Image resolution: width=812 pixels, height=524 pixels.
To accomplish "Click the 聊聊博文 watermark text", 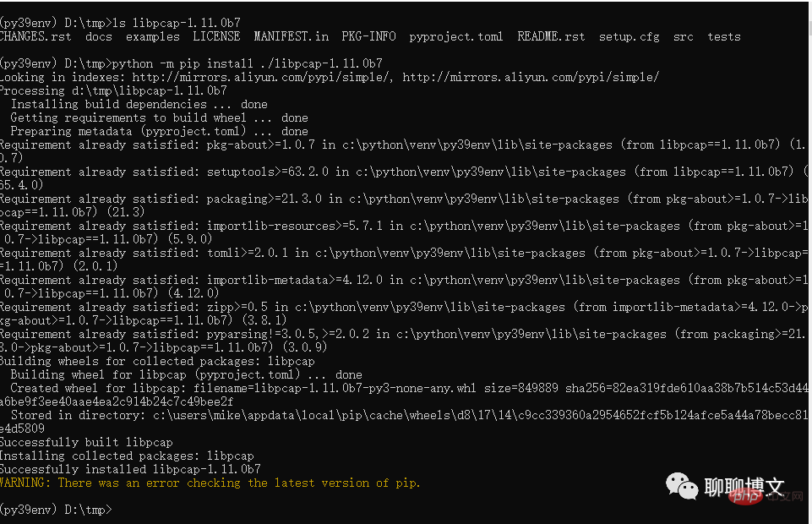I will tap(744, 487).
